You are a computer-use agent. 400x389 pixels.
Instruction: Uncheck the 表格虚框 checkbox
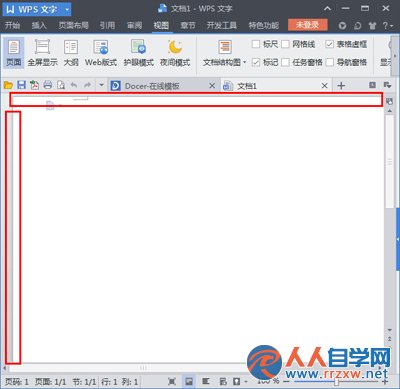tap(329, 44)
